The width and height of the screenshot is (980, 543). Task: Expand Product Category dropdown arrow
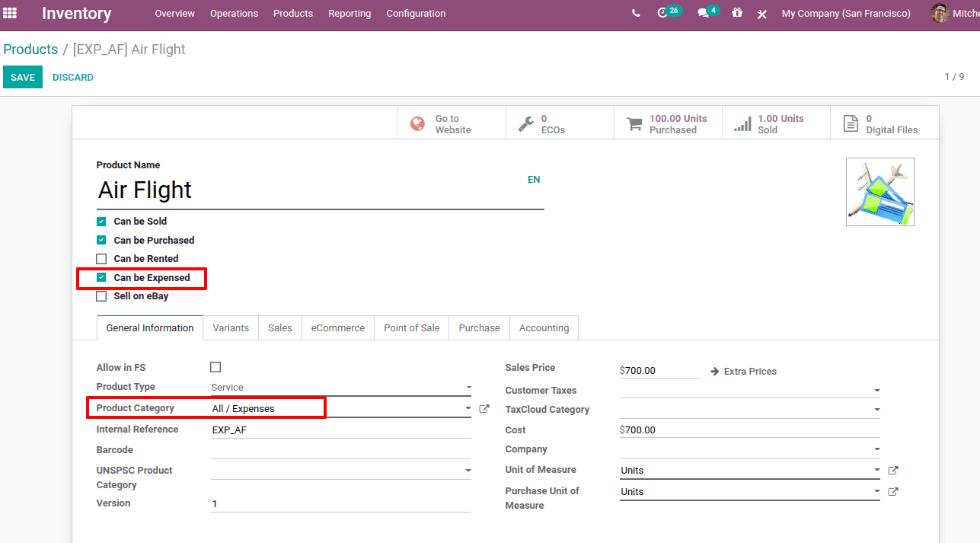click(x=468, y=409)
